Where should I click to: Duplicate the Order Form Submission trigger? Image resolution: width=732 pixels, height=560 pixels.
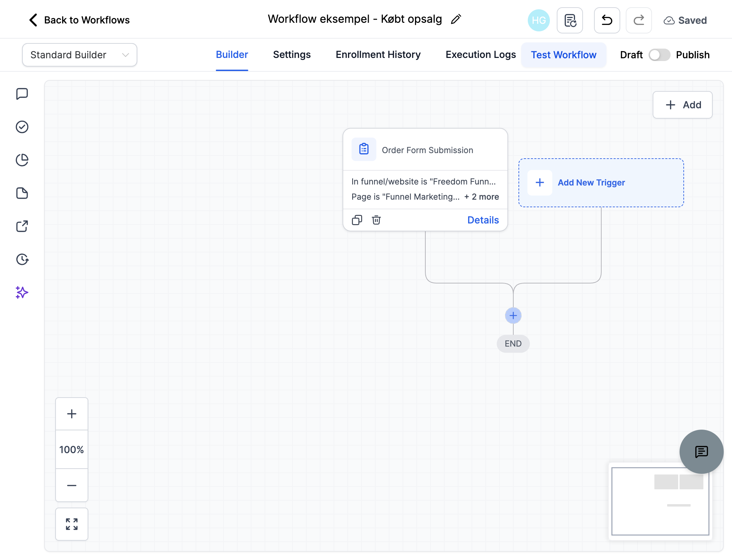357,220
